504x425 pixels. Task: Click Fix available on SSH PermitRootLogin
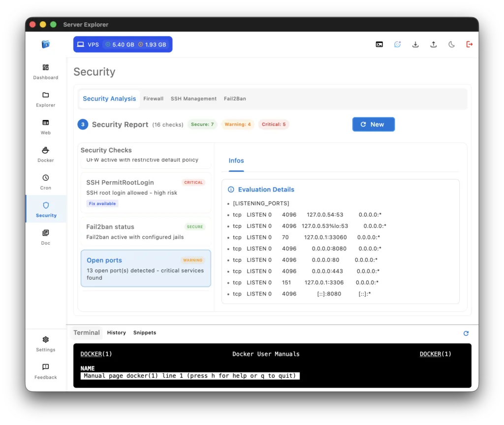click(102, 204)
